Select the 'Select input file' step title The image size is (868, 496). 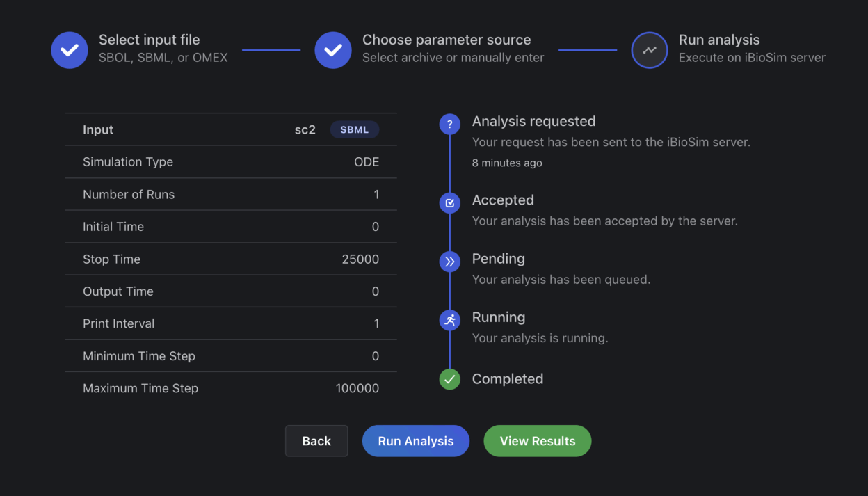pos(149,40)
